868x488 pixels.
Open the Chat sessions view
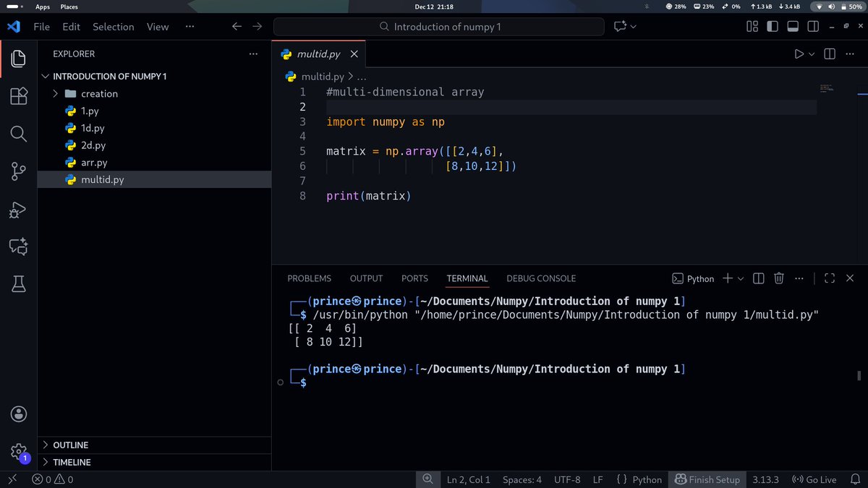[x=19, y=247]
